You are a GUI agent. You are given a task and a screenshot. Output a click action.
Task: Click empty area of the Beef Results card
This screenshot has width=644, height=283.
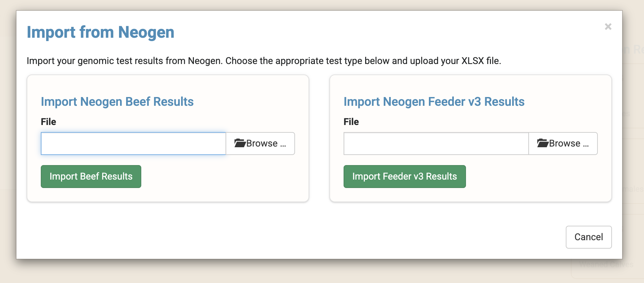[223, 179]
